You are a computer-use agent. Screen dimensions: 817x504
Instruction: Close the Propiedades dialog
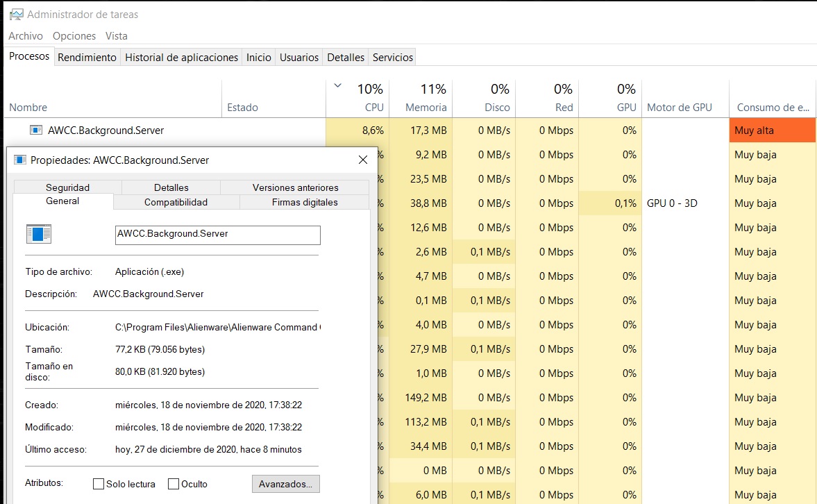(363, 160)
